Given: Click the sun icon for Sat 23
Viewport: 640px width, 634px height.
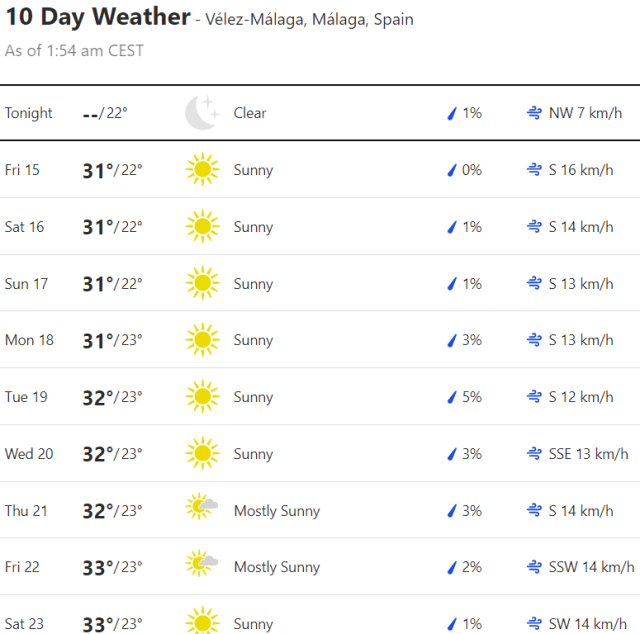Looking at the screenshot, I should pos(202,623).
